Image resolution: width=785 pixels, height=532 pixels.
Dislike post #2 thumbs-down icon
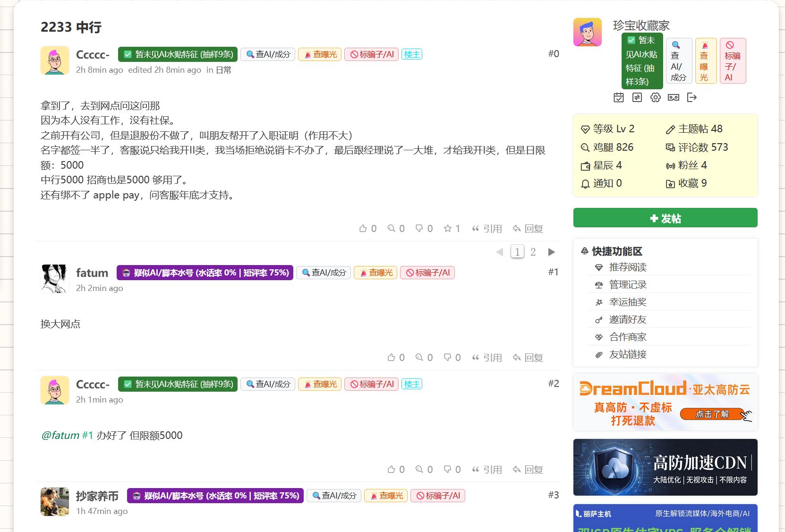[448, 470]
